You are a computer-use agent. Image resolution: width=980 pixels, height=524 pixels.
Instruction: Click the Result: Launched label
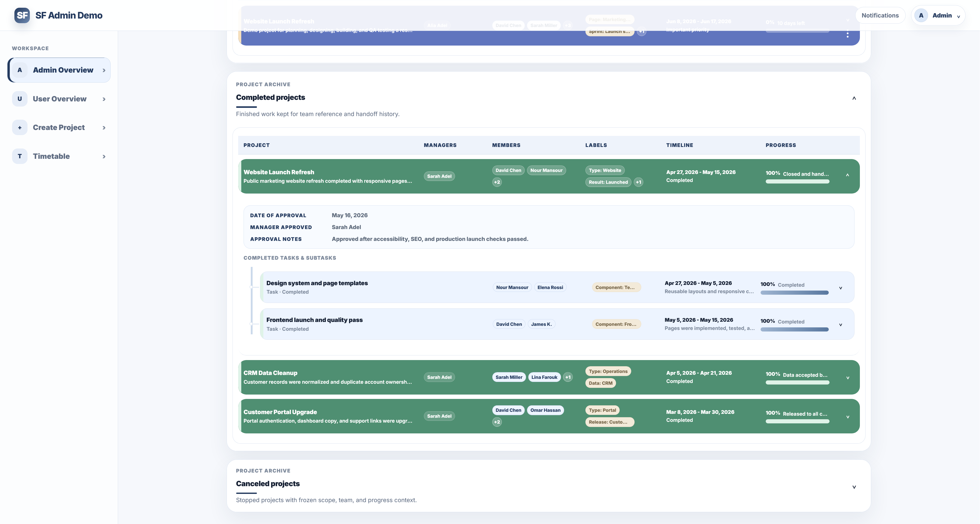tap(608, 182)
